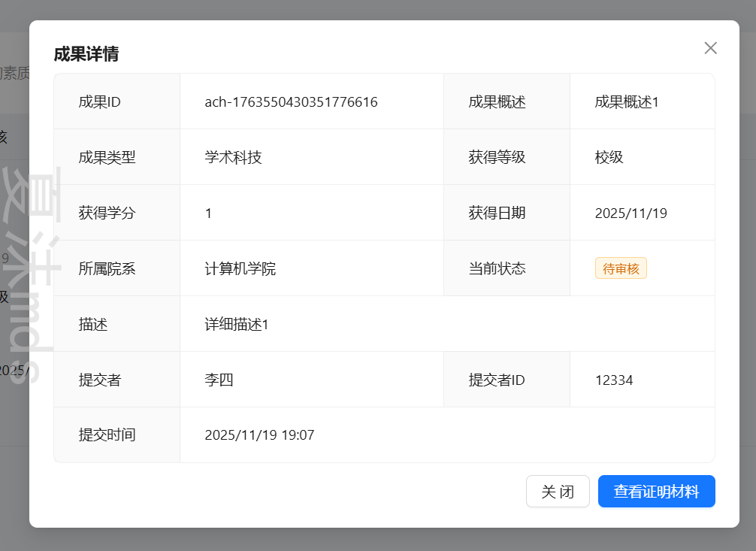The height and width of the screenshot is (551, 756).
Task: Click the 成果概述1 value
Action: 626,101
